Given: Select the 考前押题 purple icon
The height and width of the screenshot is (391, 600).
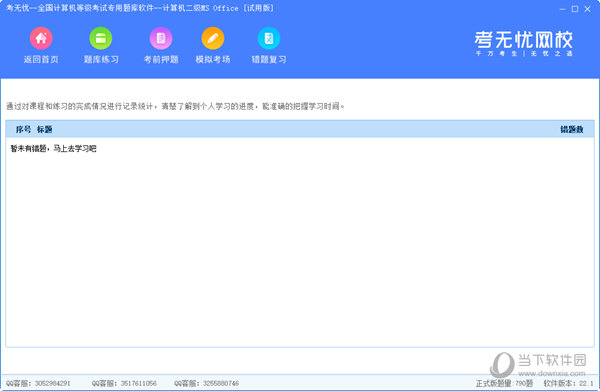Looking at the screenshot, I should pyautogui.click(x=161, y=38).
